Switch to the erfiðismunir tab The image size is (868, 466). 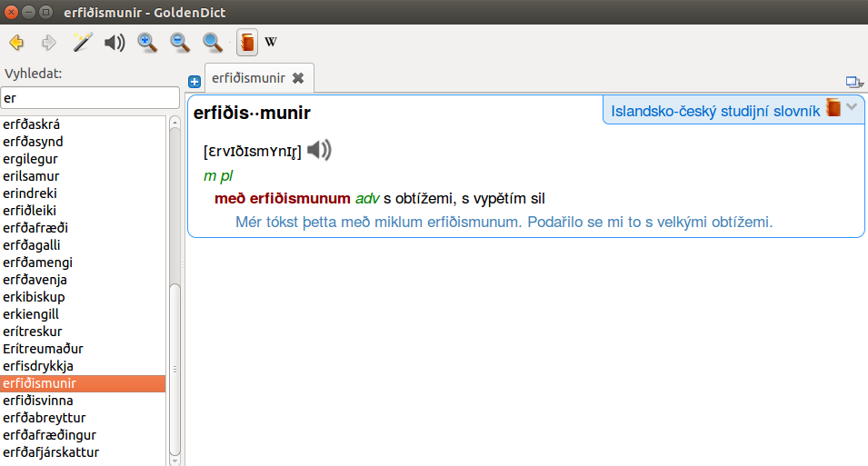[248, 78]
